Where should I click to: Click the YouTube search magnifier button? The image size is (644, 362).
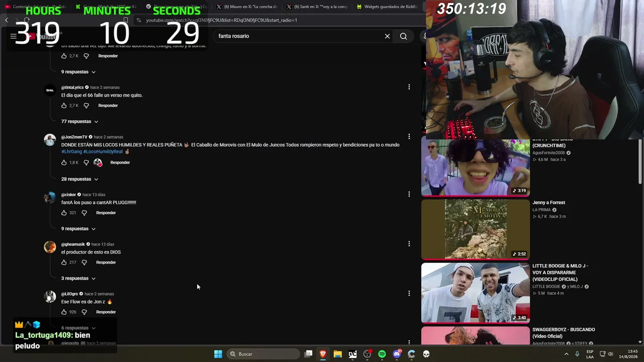coord(404,36)
